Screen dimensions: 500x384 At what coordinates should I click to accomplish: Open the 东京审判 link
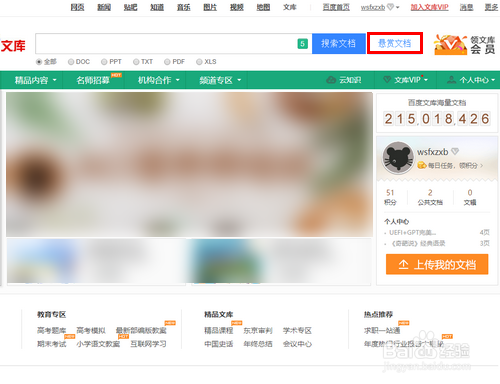click(258, 330)
